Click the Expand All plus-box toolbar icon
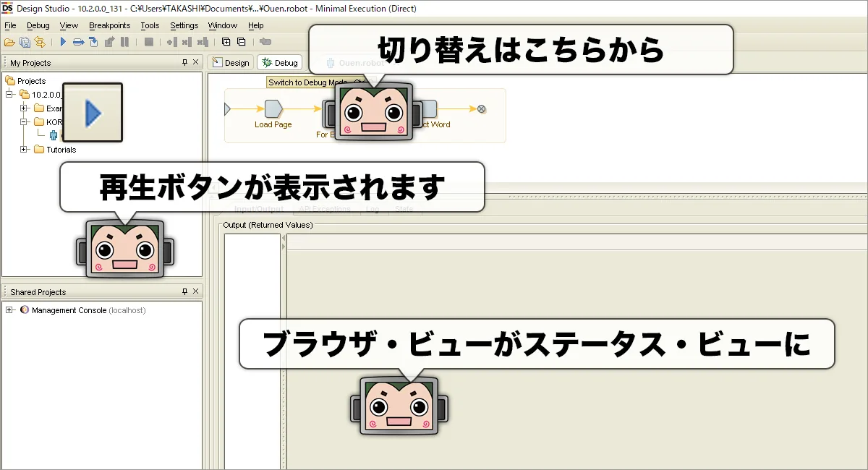The height and width of the screenshot is (470, 868). (x=226, y=42)
